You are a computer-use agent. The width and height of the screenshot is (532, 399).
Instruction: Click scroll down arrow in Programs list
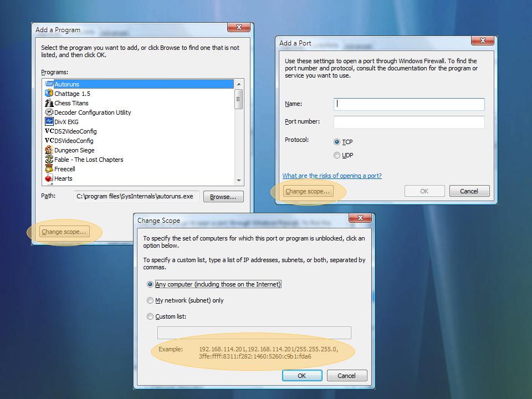pos(239,181)
